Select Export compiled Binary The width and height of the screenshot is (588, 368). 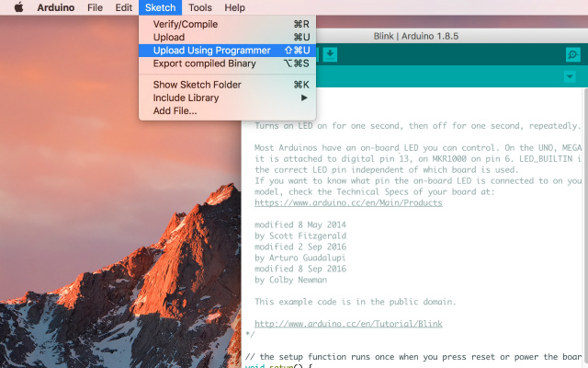227,63
